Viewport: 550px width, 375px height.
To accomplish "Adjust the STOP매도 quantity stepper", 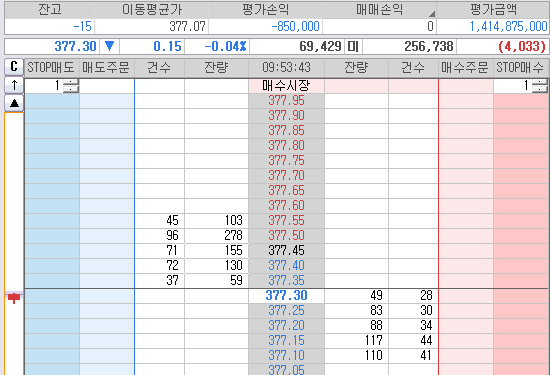I will coord(71,86).
